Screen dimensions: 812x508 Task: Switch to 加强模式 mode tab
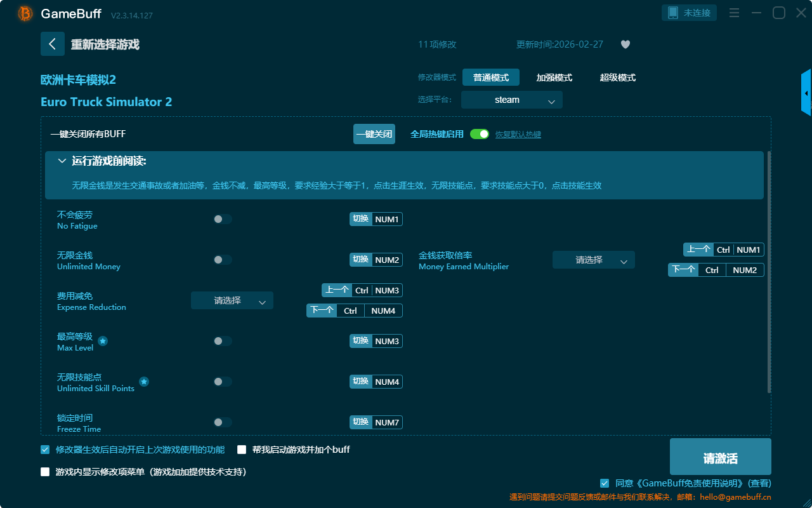pos(554,77)
